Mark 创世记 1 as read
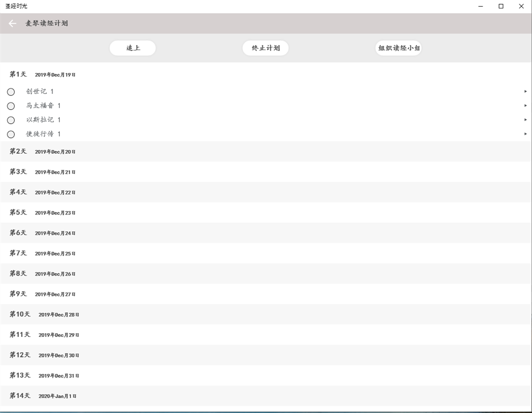Viewport: 532px width, 413px height. (x=11, y=91)
